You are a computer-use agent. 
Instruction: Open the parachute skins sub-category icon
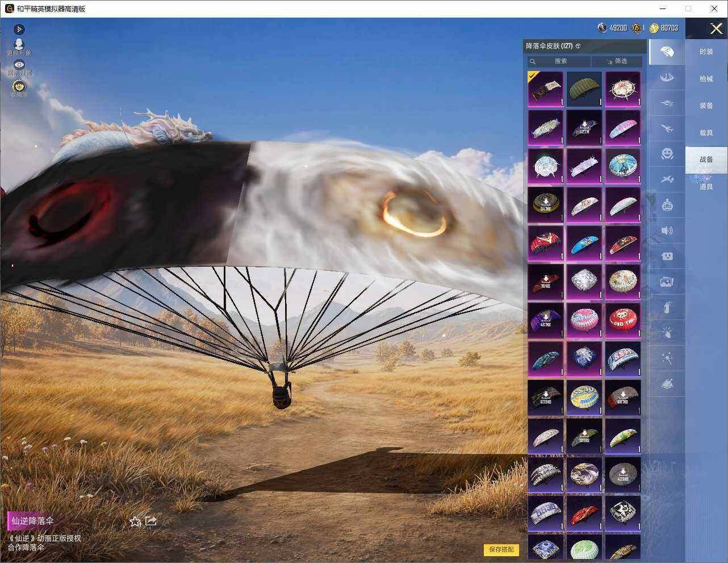pos(667,52)
